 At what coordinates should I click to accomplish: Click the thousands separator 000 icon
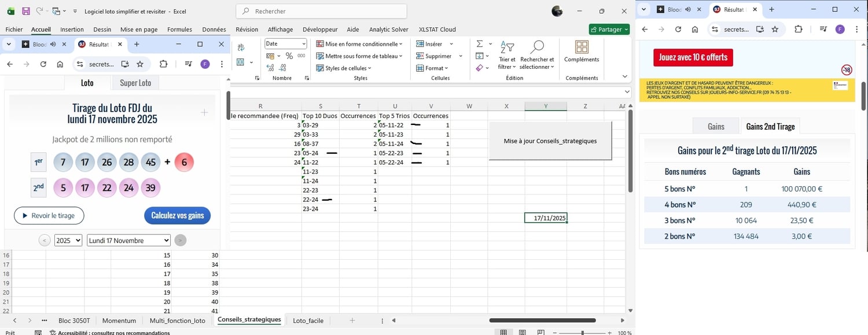pos(301,56)
